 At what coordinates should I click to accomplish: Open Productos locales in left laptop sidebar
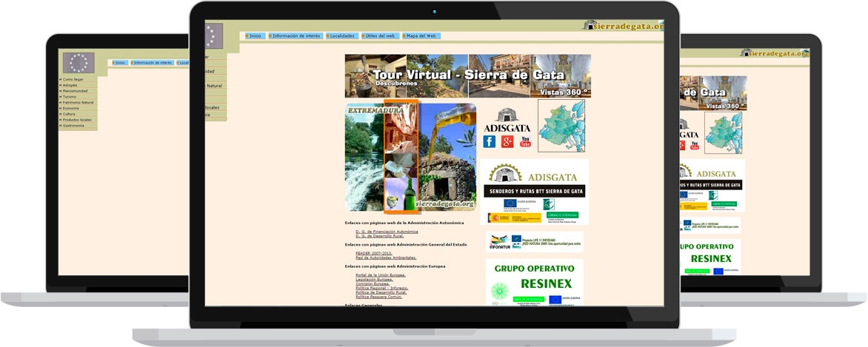point(78,120)
